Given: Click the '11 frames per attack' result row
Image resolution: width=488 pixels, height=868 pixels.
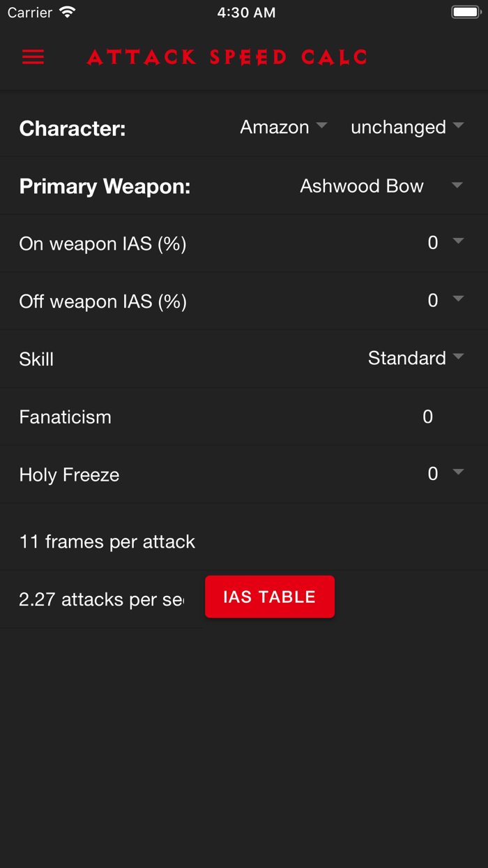Looking at the screenshot, I should pyautogui.click(x=107, y=541).
